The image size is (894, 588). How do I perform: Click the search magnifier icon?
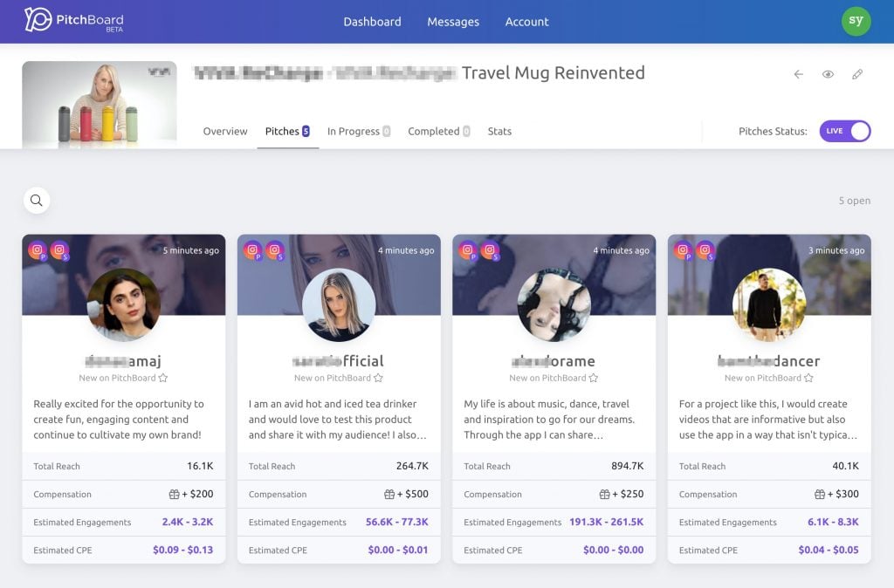click(37, 201)
